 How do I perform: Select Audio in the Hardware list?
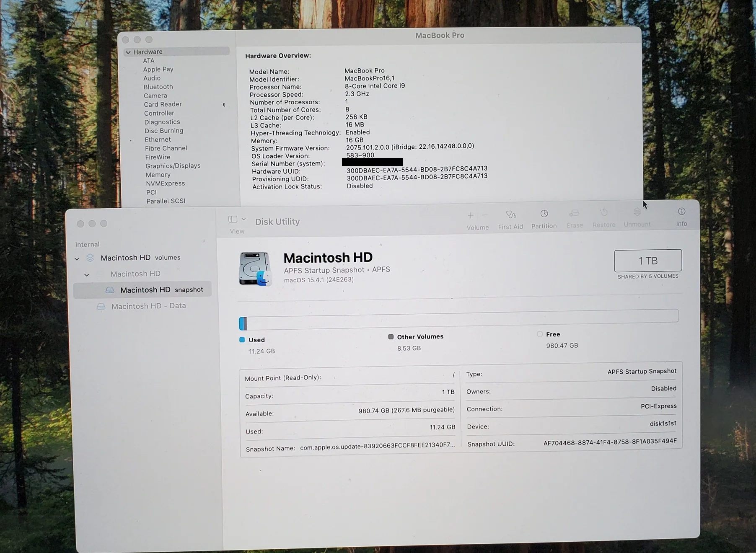pyautogui.click(x=152, y=78)
